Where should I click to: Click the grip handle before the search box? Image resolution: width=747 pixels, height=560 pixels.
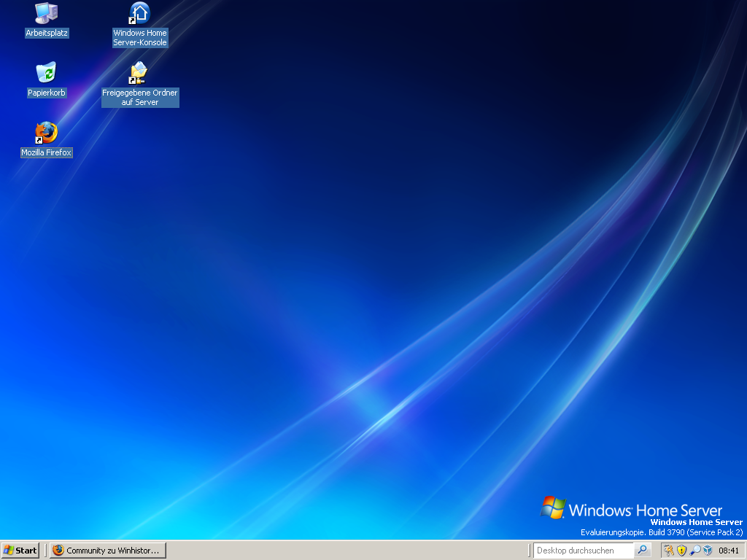pyautogui.click(x=529, y=551)
